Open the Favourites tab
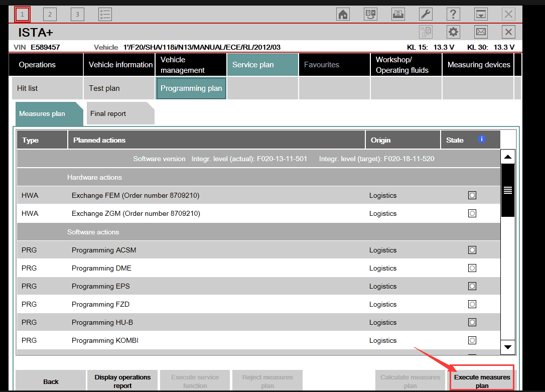Viewport: 545px width, 392px height. tap(334, 65)
